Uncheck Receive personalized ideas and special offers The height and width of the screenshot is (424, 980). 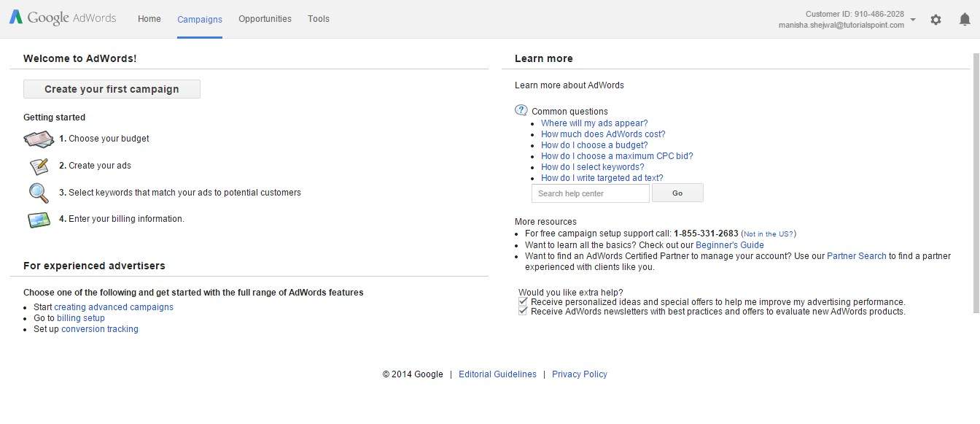pos(523,300)
